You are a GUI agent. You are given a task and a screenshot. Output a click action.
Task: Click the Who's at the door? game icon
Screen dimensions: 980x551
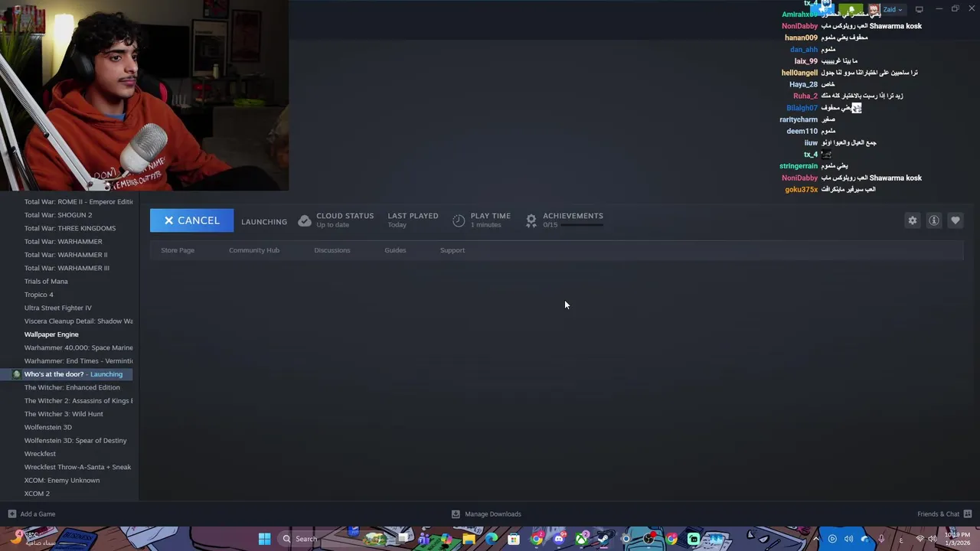[17, 374]
